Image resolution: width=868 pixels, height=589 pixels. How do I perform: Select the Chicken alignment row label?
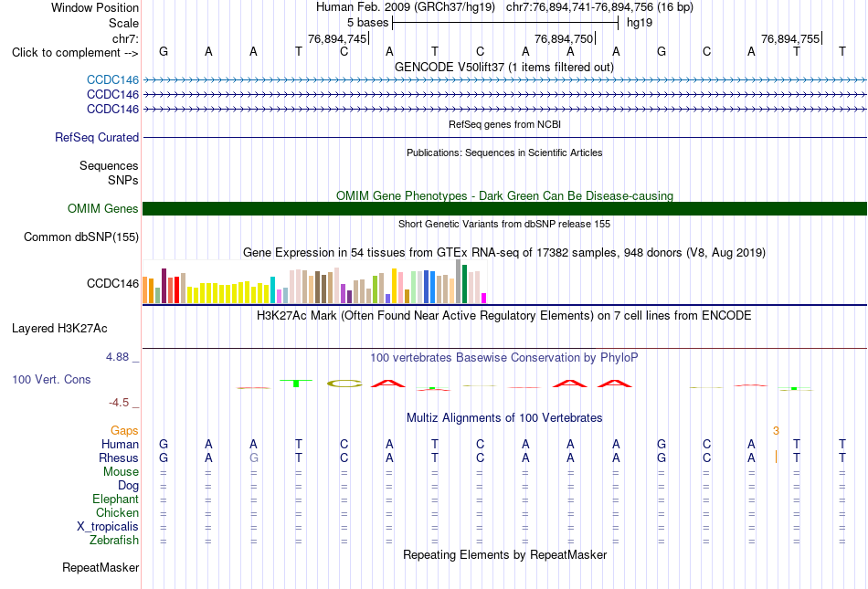(x=117, y=512)
